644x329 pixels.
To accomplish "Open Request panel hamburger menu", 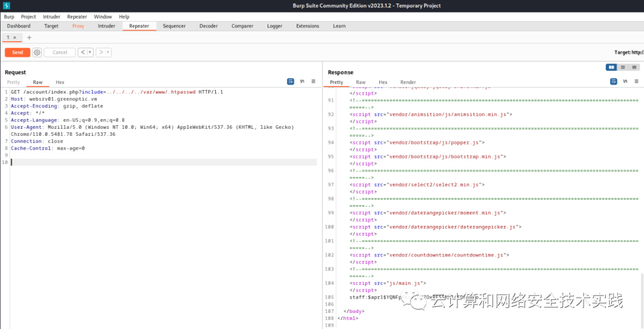I will pos(314,81).
